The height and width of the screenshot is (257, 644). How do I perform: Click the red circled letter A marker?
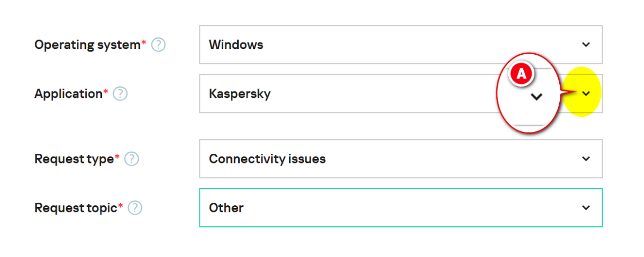point(520,75)
